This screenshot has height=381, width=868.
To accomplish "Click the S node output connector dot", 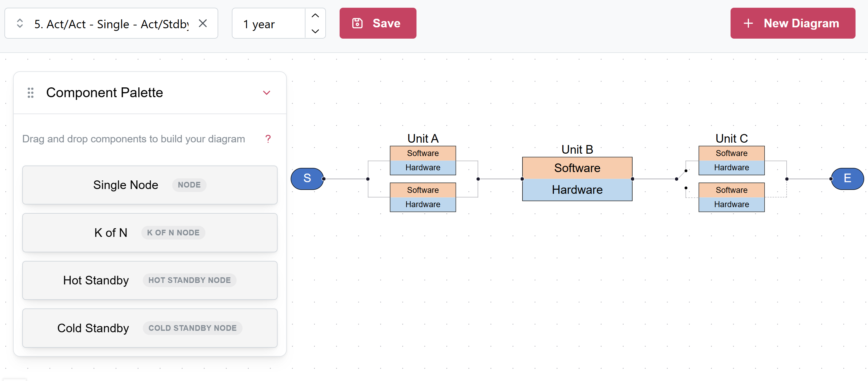I will 324,179.
